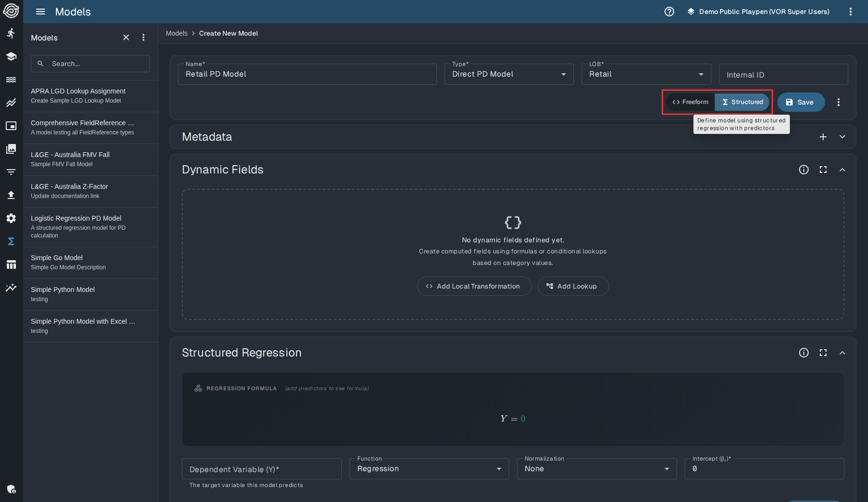The height and width of the screenshot is (502, 868).
Task: Open the Type dropdown
Action: point(509,74)
